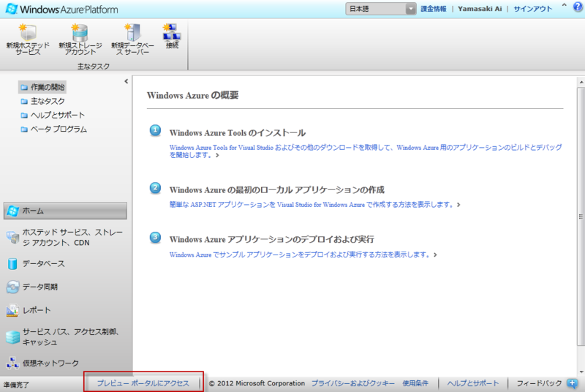Open the データ同期 section
The height and width of the screenshot is (392, 585).
coord(32,287)
